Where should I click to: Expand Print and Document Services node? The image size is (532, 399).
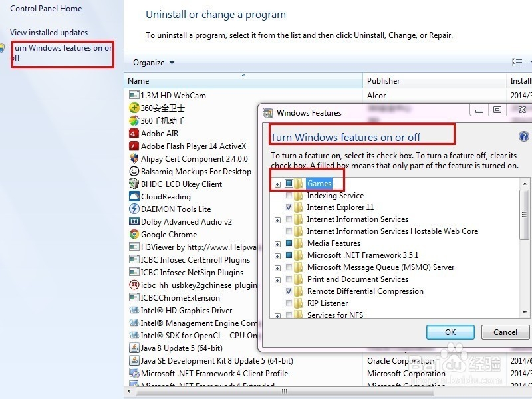tap(277, 280)
